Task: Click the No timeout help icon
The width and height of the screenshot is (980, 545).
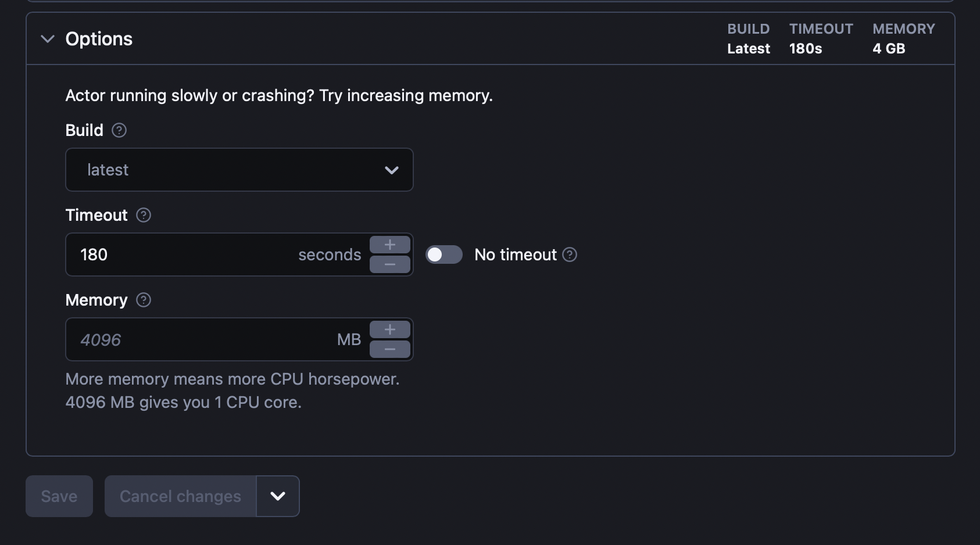Action: pos(570,254)
